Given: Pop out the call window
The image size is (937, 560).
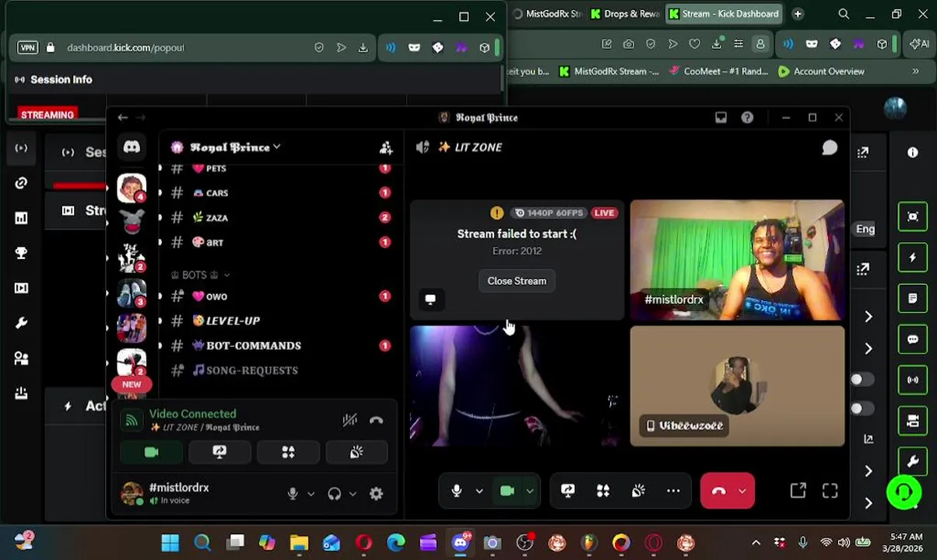Looking at the screenshot, I should tap(798, 491).
